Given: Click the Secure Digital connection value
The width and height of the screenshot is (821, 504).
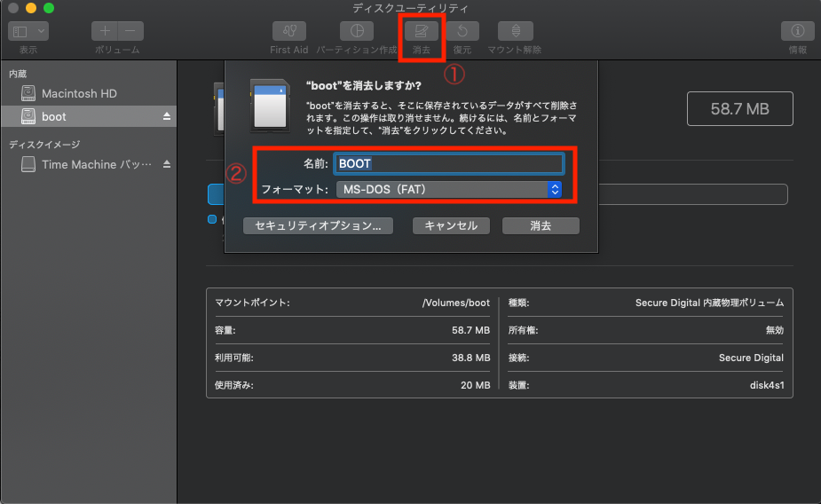Looking at the screenshot, I should pos(751,358).
